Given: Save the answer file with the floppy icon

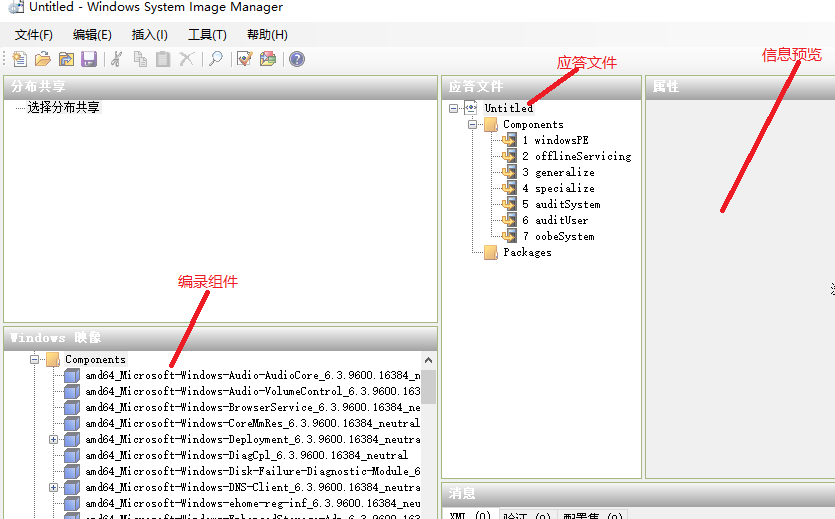Looking at the screenshot, I should [x=89, y=59].
